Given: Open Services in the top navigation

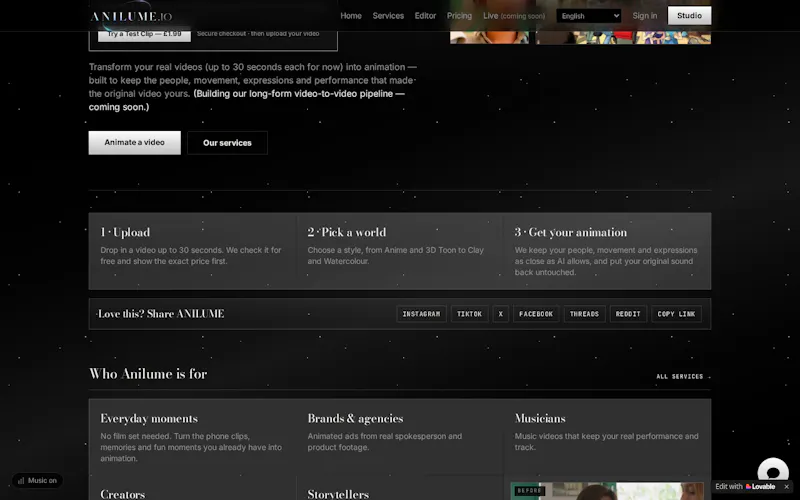Looking at the screenshot, I should (x=388, y=16).
